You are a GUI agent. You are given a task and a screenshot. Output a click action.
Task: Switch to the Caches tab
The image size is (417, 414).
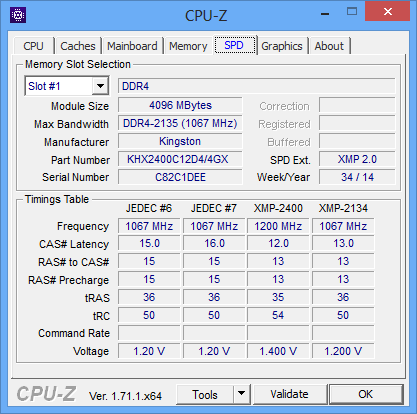[78, 46]
